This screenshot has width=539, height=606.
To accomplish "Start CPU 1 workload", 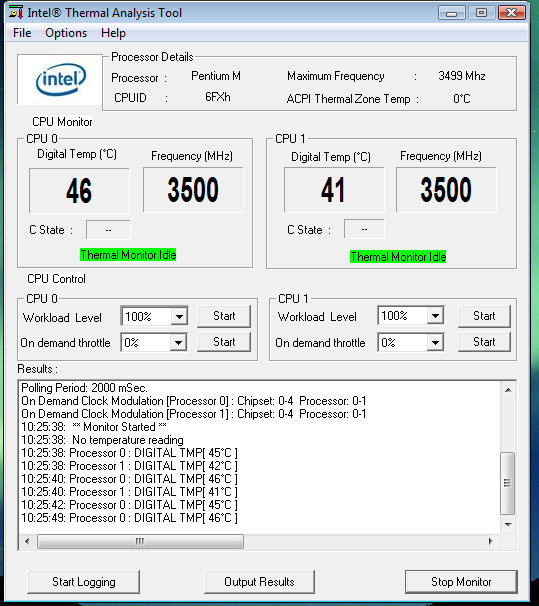I will point(484,316).
